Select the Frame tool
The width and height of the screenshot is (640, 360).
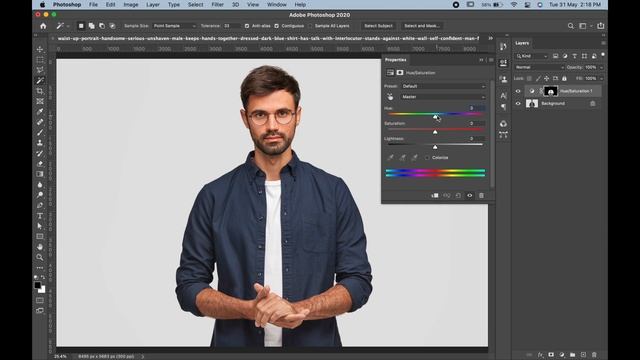coord(40,101)
